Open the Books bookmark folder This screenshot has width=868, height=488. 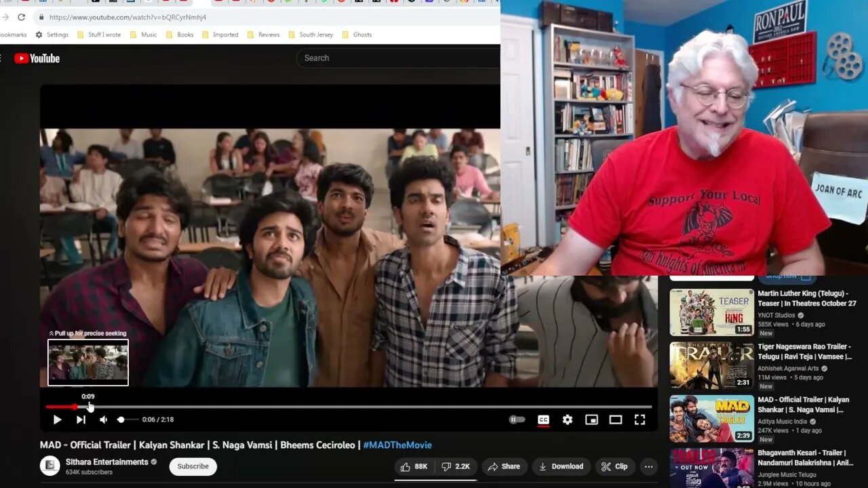pyautogui.click(x=180, y=35)
